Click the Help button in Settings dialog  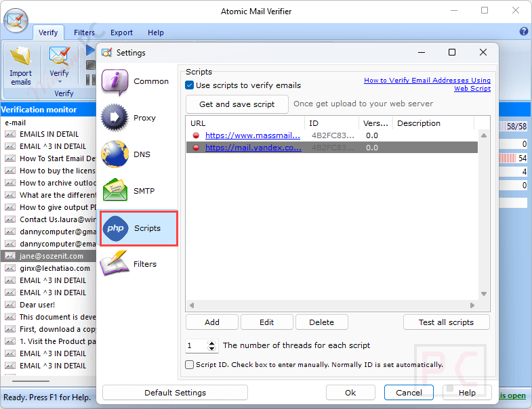[467, 393]
